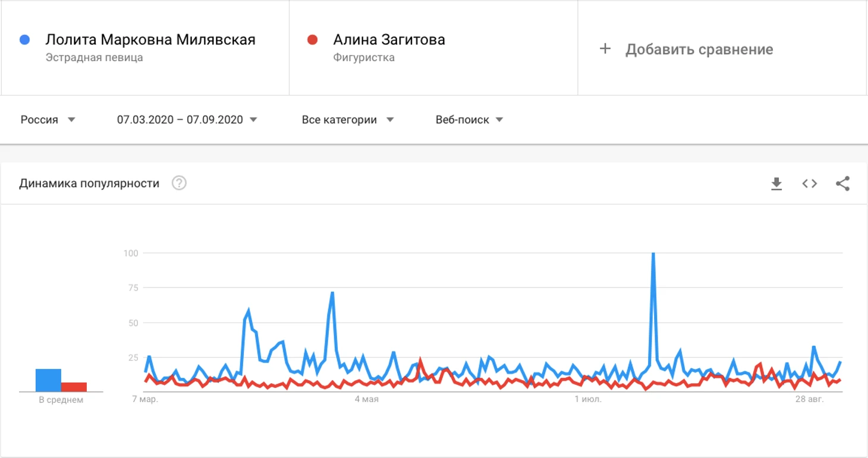Click the red dot for Алина Загитова

[x=312, y=40]
